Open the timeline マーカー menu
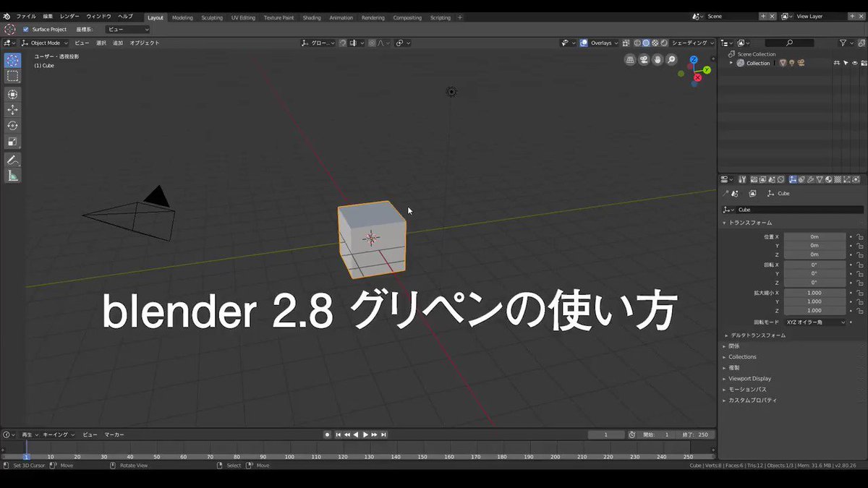The image size is (868, 488). tap(114, 435)
